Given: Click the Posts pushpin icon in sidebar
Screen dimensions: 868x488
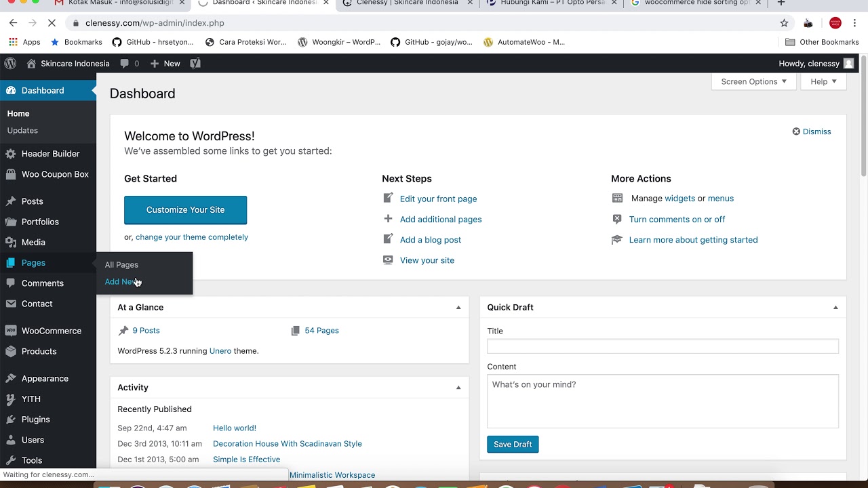Looking at the screenshot, I should [x=10, y=201].
